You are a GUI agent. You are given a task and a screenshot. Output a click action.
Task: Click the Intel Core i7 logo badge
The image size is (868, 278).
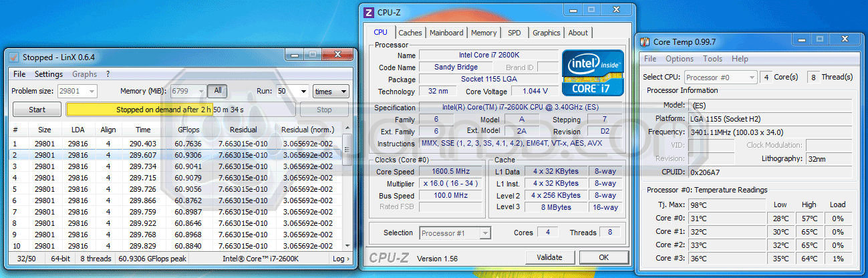(x=594, y=72)
